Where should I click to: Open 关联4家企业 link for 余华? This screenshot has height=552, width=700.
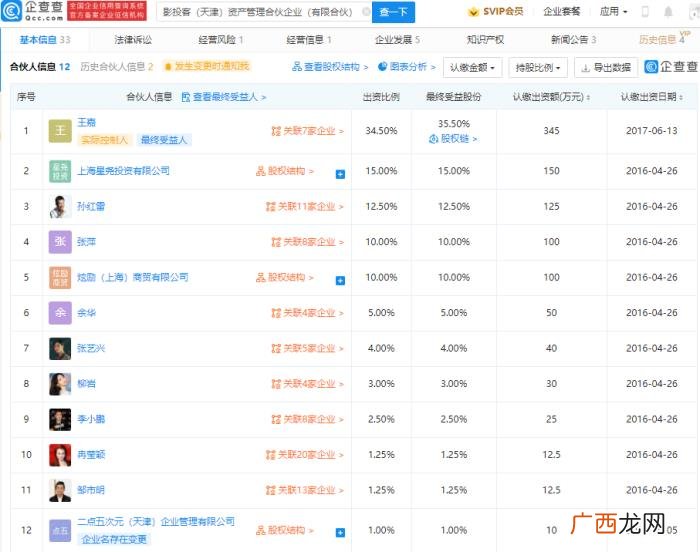click(308, 313)
